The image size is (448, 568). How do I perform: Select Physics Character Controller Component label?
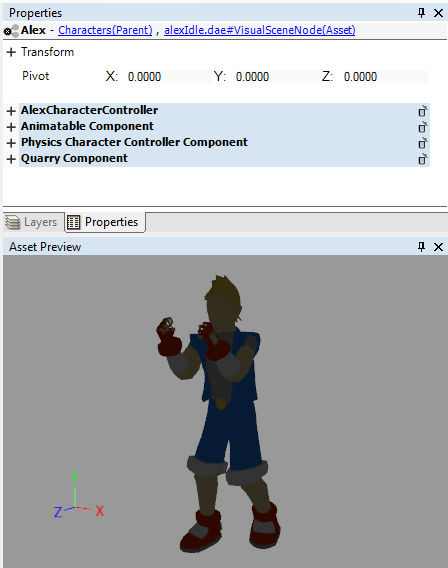134,142
